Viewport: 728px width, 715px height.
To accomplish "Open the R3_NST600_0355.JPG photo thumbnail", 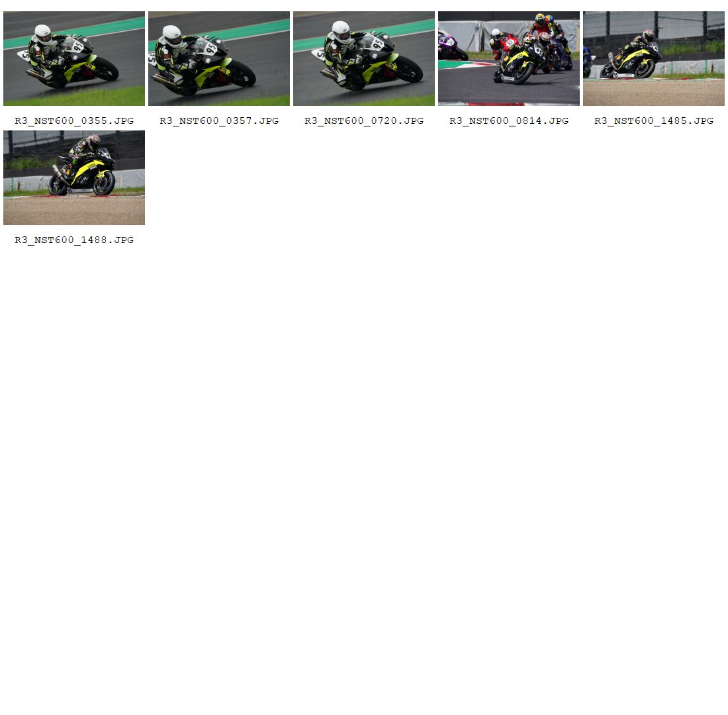I will pos(73,58).
